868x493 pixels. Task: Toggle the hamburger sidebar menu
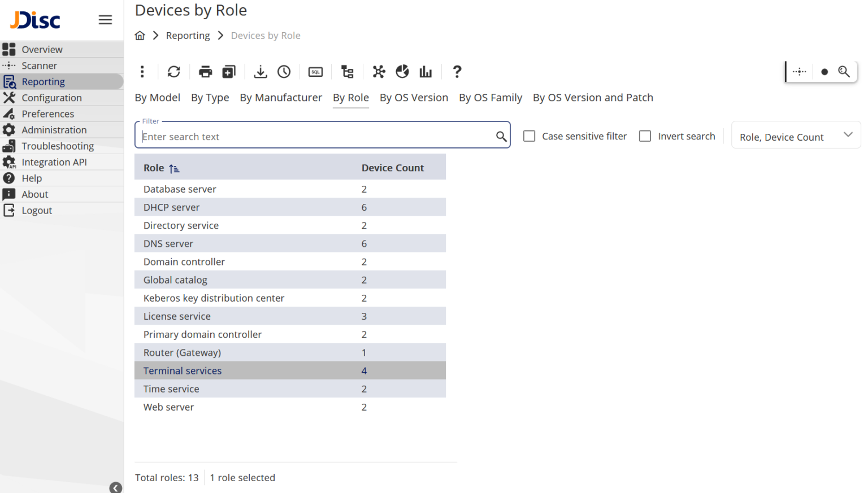105,20
